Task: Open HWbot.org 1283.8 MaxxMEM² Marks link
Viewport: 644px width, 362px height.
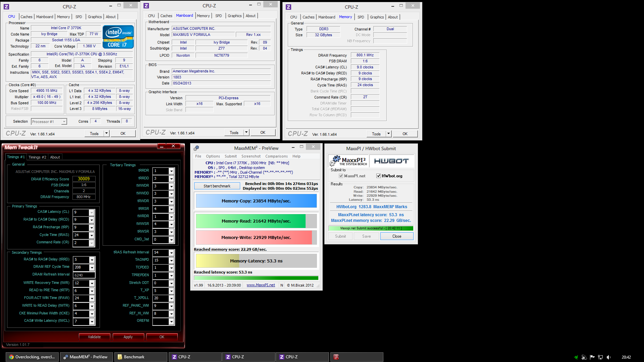Action: click(372, 207)
